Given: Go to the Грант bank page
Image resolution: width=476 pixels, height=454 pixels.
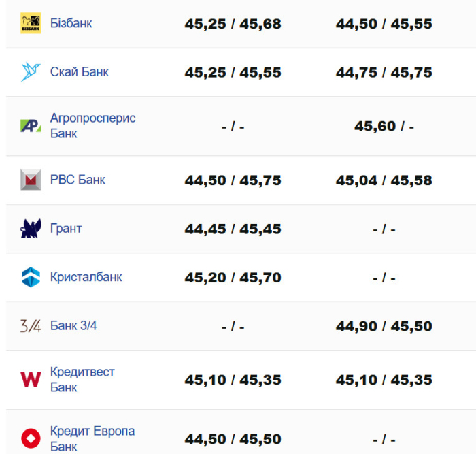Looking at the screenshot, I should (x=66, y=229).
